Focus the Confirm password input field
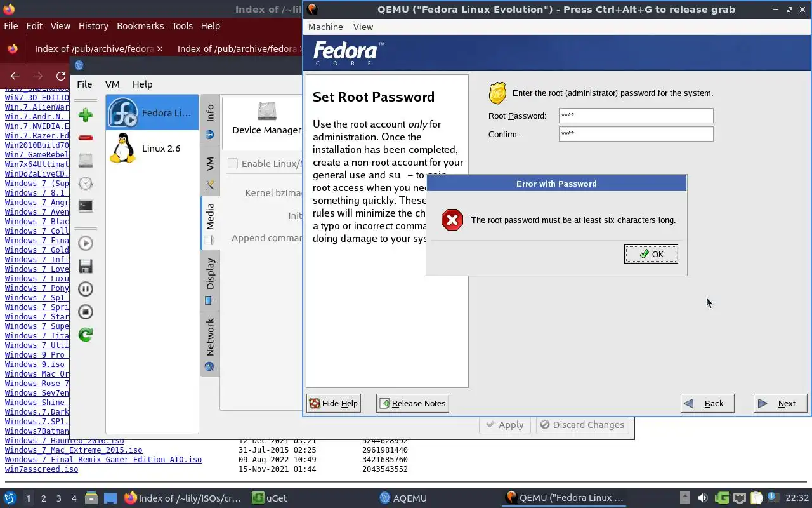Viewport: 812px width, 508px height. (636, 134)
